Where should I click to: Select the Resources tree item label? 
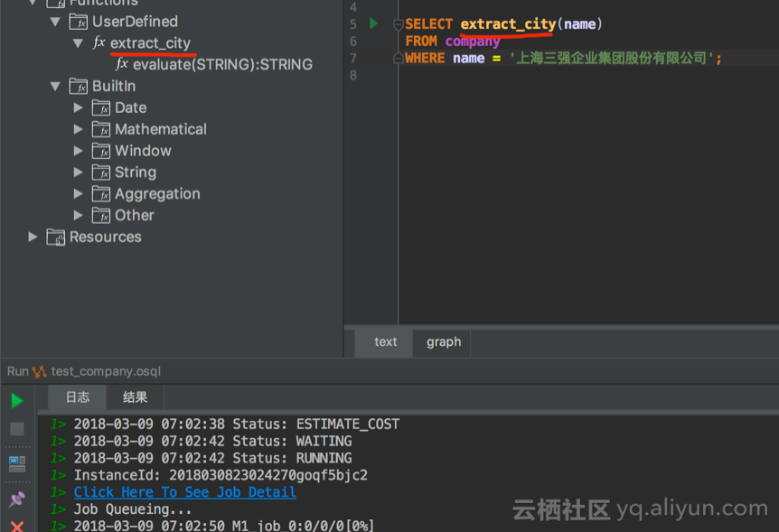point(106,237)
